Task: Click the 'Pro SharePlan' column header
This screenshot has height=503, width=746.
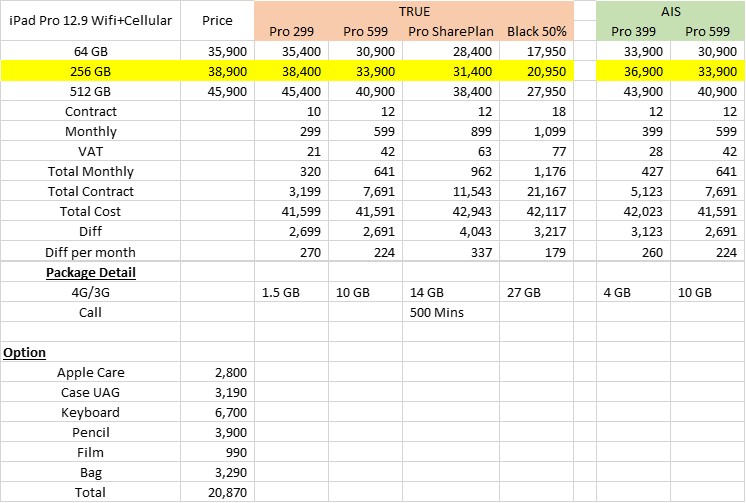Action: click(451, 31)
